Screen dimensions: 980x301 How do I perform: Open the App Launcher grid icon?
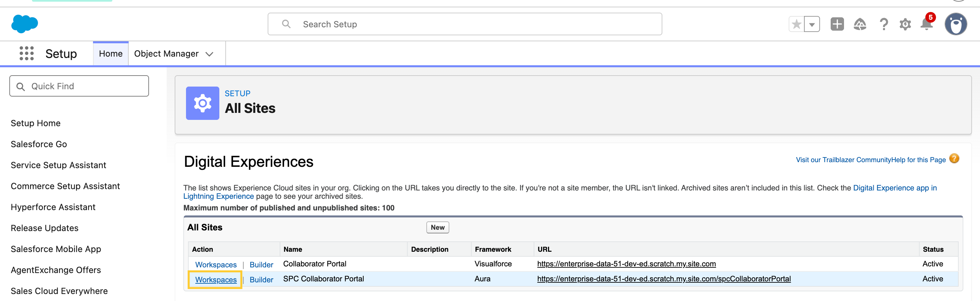tap(27, 54)
